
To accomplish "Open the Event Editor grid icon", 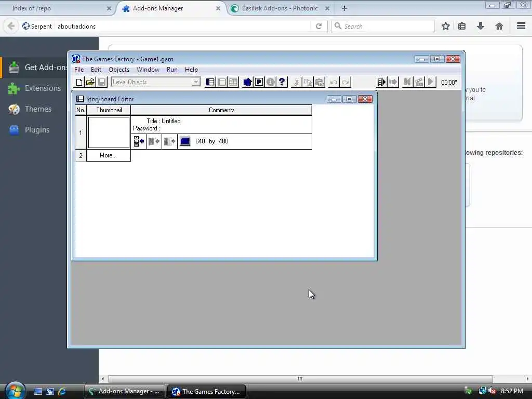I will (233, 82).
